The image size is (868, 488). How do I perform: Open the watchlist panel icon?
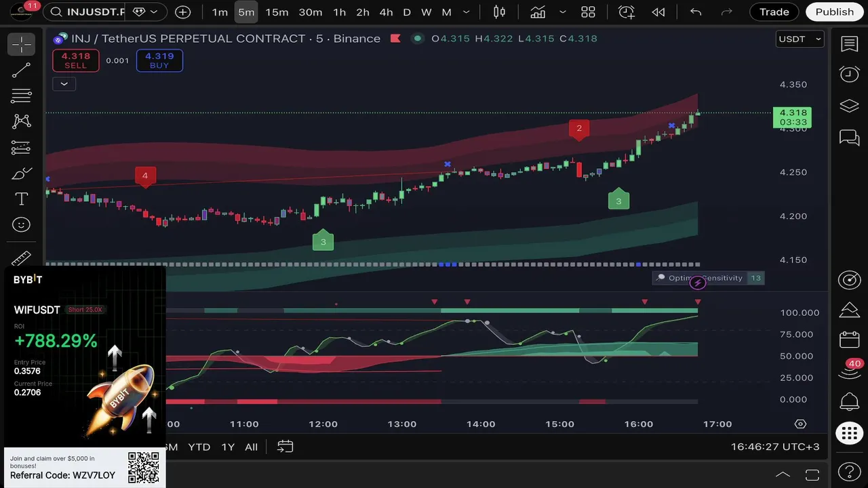click(x=850, y=45)
